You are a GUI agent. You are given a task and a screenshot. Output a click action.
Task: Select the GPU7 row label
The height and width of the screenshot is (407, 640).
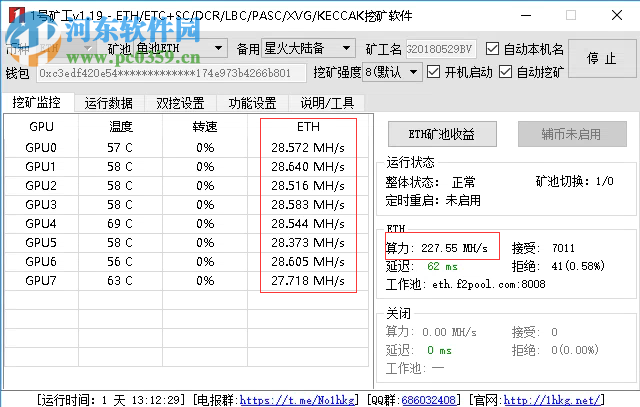pyautogui.click(x=41, y=281)
